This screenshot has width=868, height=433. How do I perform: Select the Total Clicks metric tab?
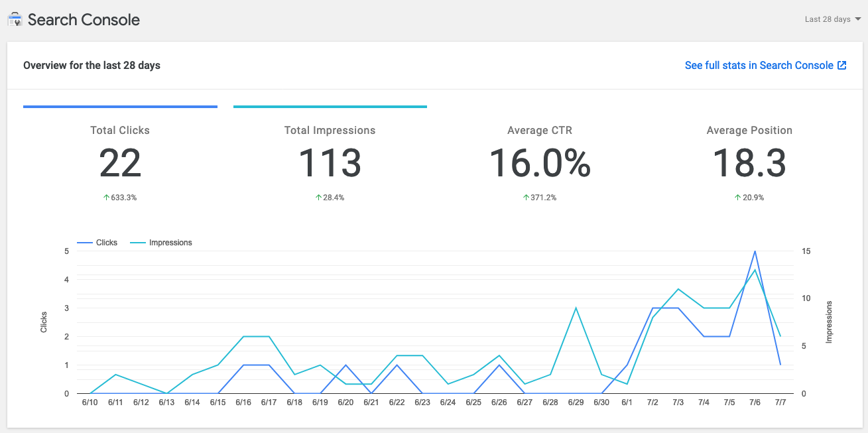click(120, 155)
